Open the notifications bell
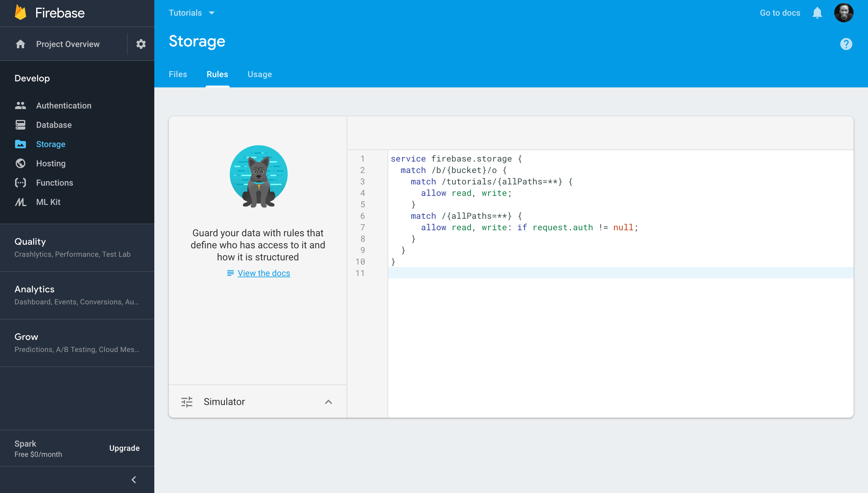The height and width of the screenshot is (493, 868). [817, 13]
